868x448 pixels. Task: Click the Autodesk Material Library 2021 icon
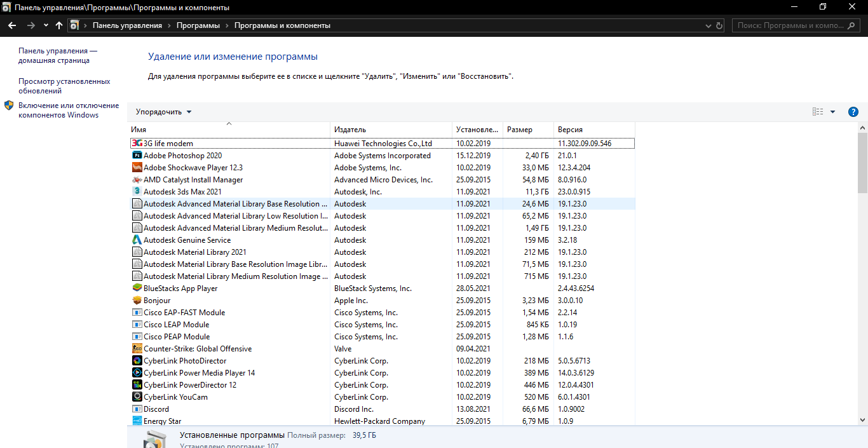point(137,252)
